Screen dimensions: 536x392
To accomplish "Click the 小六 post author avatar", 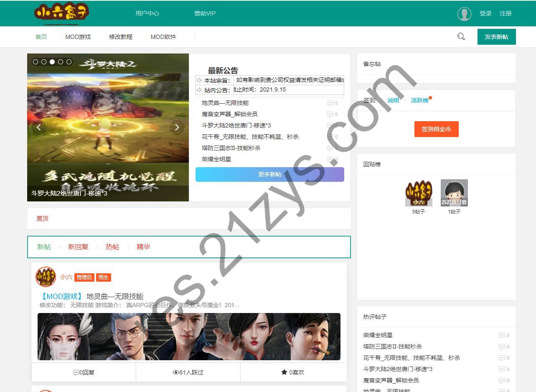I will tap(46, 277).
